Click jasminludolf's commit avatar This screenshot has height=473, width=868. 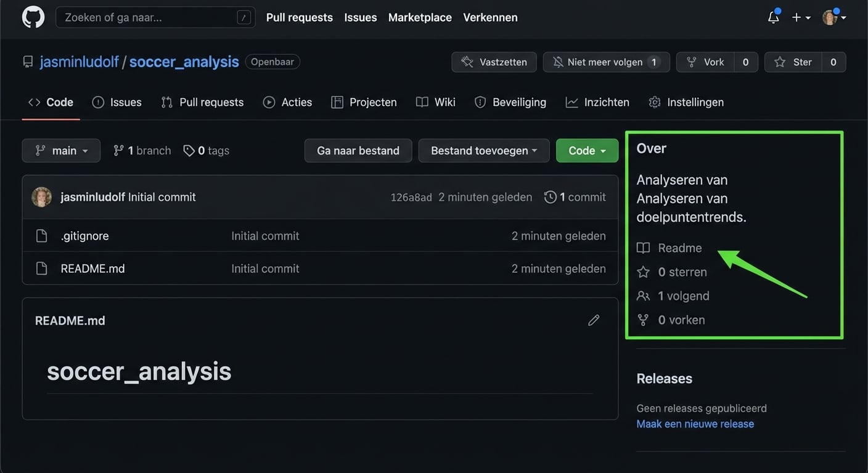(42, 197)
